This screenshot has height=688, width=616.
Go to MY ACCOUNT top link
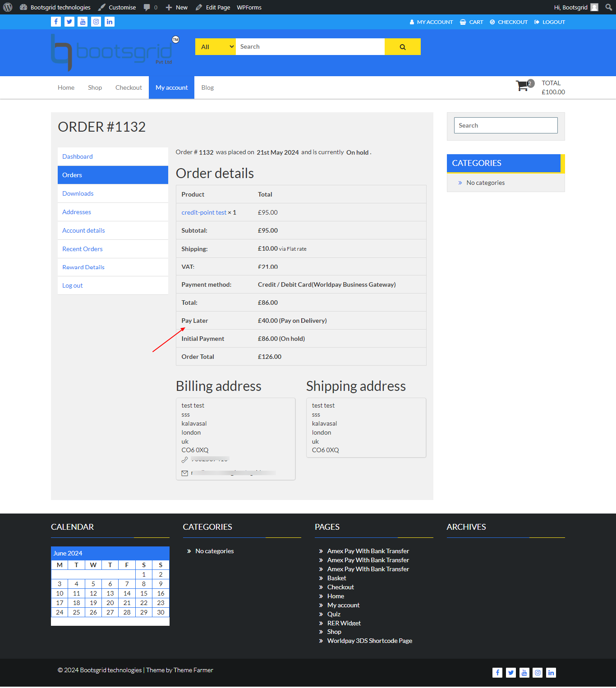click(x=431, y=22)
